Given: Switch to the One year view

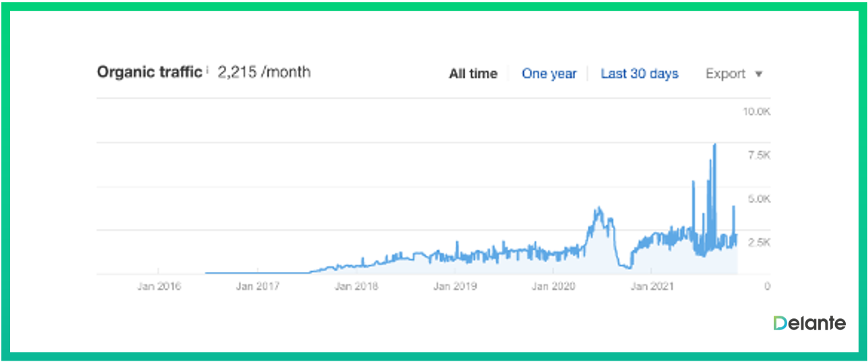Looking at the screenshot, I should 549,74.
